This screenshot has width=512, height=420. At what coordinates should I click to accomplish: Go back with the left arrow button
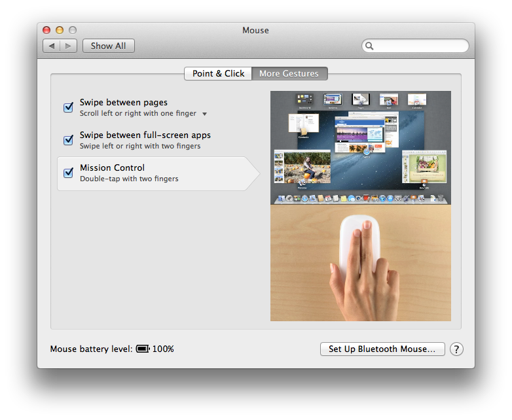tap(52, 46)
